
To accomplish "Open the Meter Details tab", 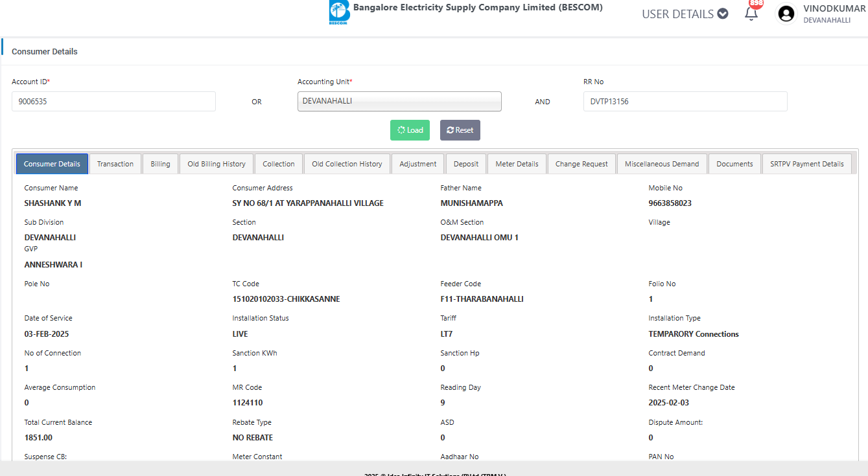I will tap(517, 164).
